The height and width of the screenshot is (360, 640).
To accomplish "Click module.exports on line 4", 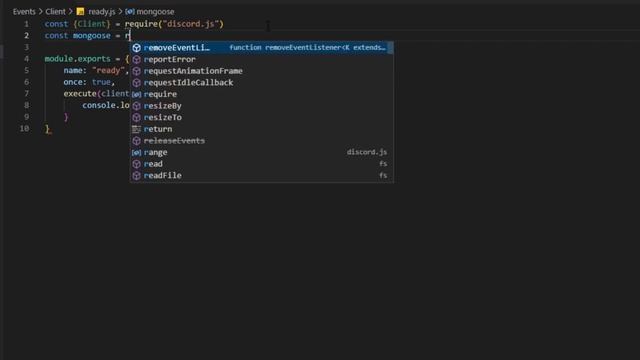I will pyautogui.click(x=78, y=59).
